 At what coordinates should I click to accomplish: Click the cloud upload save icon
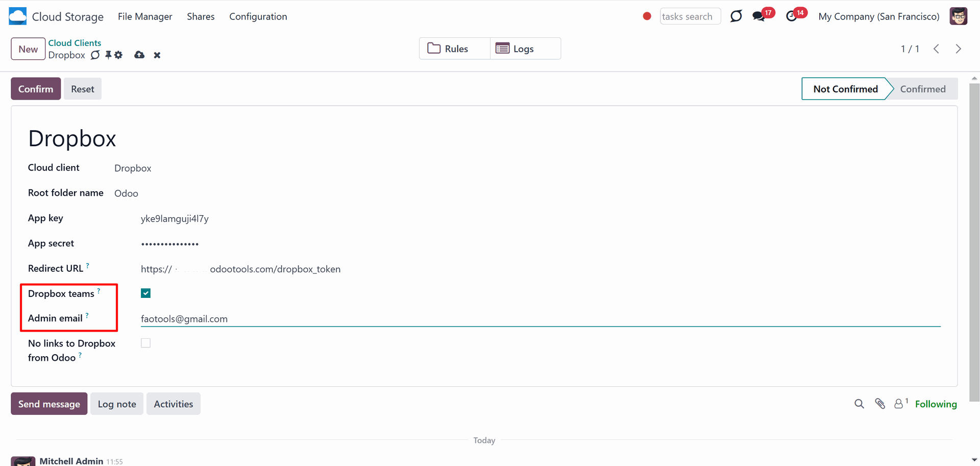tap(139, 55)
